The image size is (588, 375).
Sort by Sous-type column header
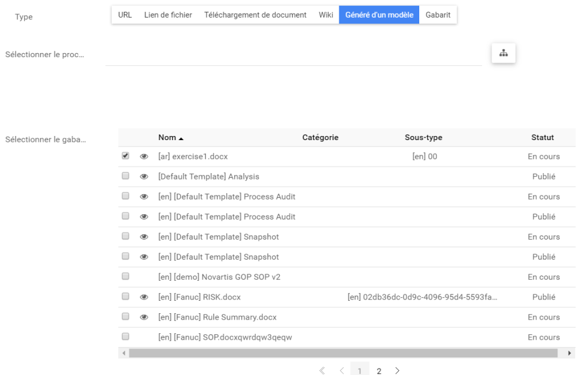coord(423,138)
